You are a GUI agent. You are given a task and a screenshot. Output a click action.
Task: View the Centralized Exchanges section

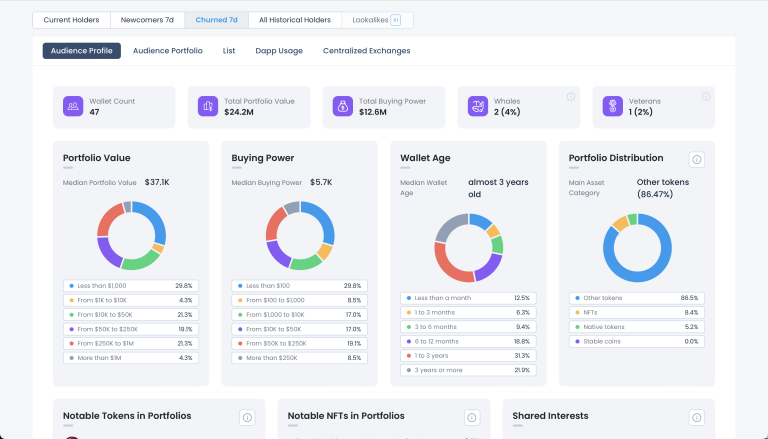[366, 51]
